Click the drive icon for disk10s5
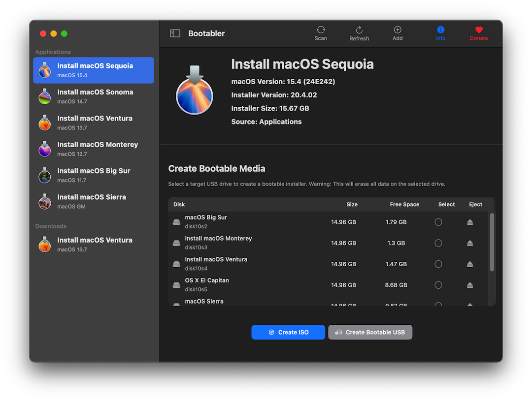The width and height of the screenshot is (532, 401). pyautogui.click(x=176, y=285)
